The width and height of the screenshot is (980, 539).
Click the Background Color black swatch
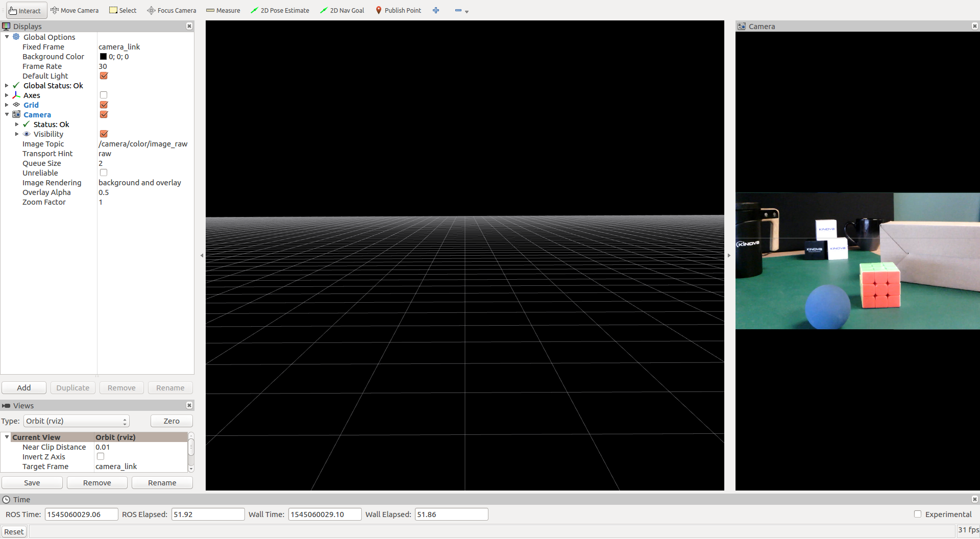pos(103,56)
